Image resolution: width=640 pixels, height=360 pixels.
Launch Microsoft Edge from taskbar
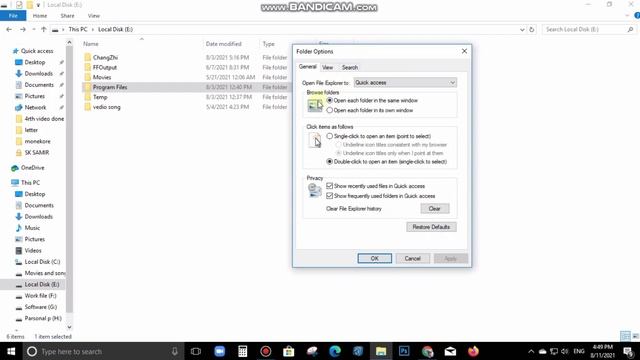click(335, 351)
